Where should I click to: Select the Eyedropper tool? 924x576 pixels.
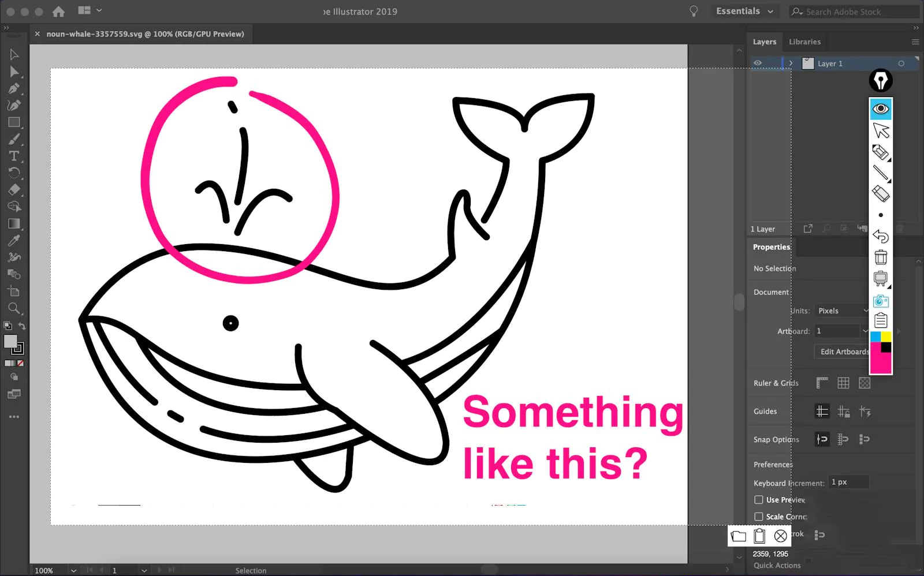pos(14,240)
